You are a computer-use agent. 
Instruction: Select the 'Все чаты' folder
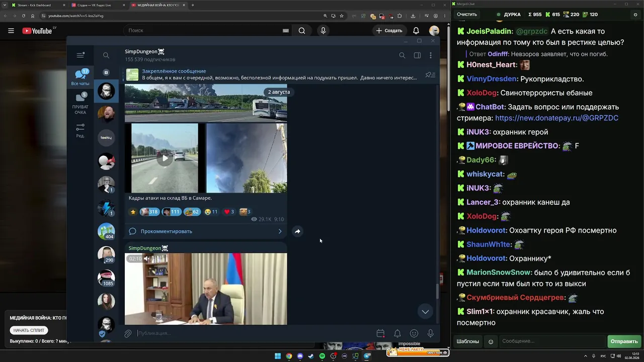coord(80,78)
